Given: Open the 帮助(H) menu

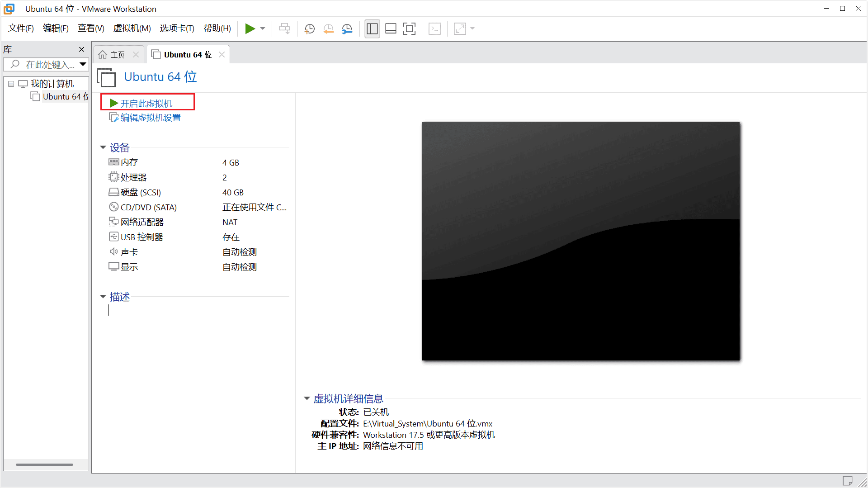Looking at the screenshot, I should 217,28.
